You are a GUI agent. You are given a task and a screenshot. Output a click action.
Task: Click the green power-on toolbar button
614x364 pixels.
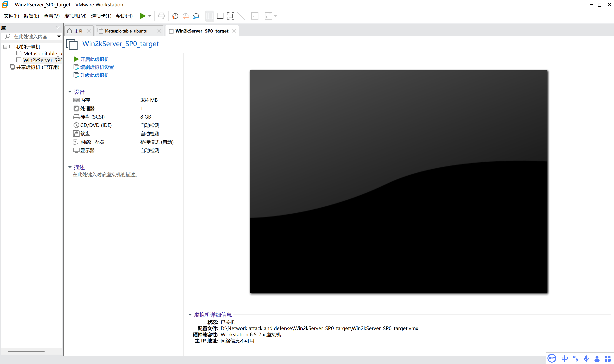click(x=143, y=16)
